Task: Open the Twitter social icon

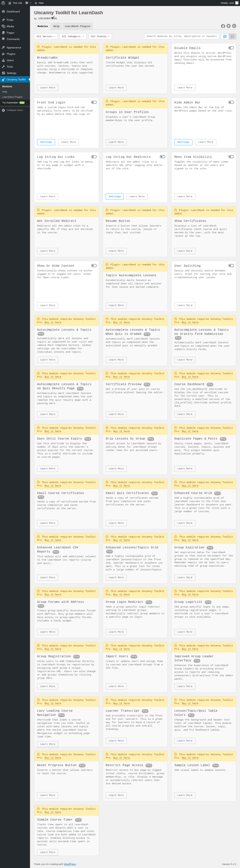Action: pyautogui.click(x=229, y=26)
